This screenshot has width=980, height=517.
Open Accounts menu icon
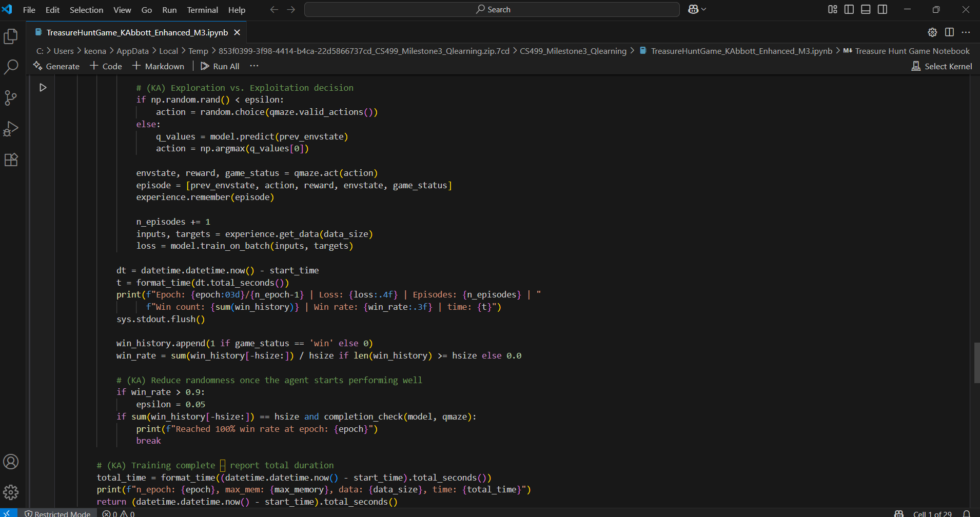(x=11, y=462)
